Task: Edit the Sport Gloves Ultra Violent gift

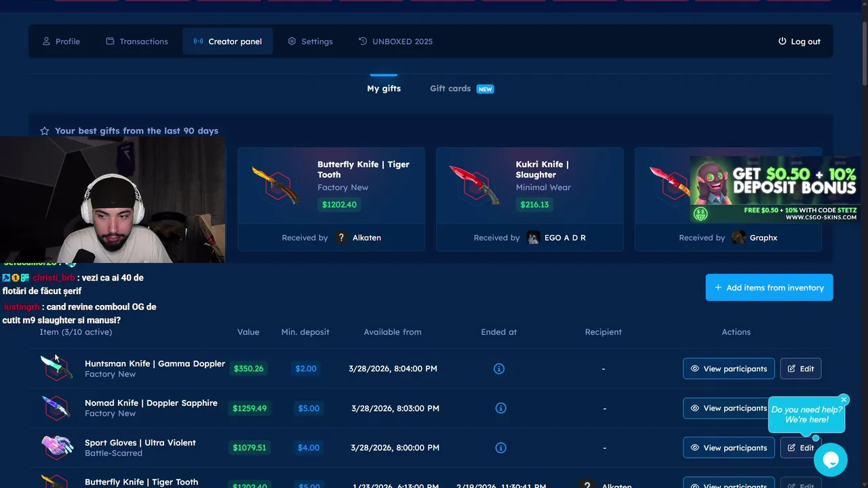Action: (800, 447)
